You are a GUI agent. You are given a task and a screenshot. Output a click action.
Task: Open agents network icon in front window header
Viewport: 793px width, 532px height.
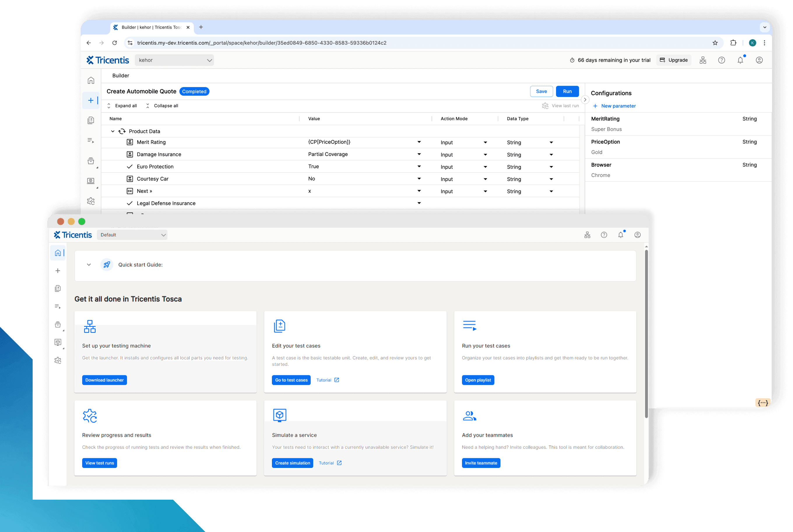[x=587, y=235]
